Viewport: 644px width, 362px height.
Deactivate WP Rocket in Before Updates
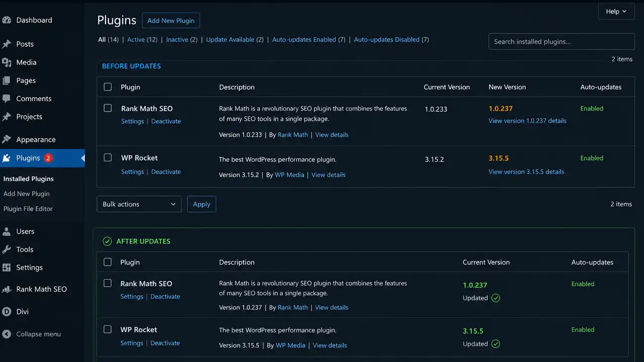pyautogui.click(x=166, y=171)
